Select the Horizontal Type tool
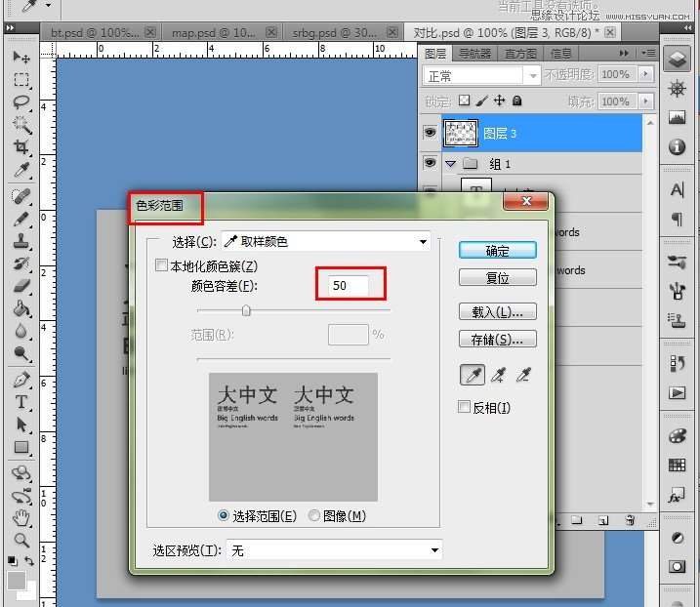 (21, 402)
